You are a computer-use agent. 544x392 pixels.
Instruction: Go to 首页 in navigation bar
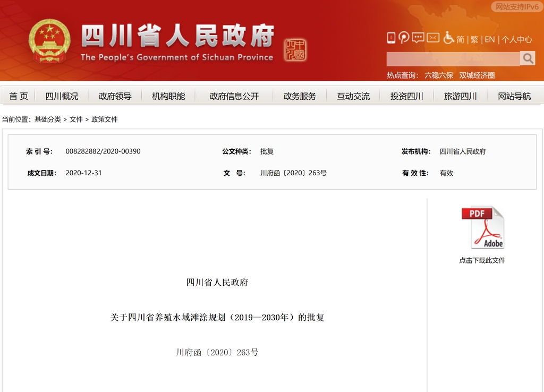tap(19, 96)
